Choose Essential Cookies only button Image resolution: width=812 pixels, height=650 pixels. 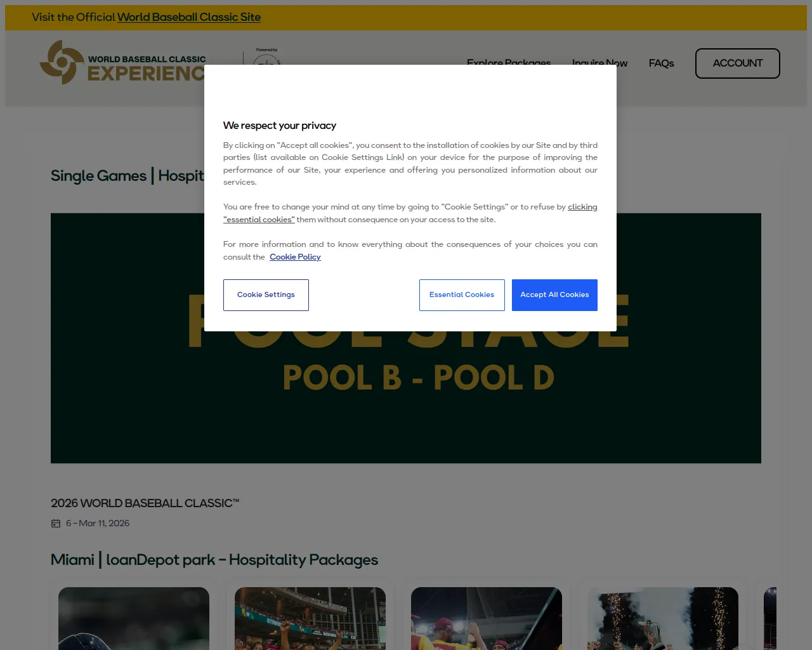click(462, 295)
